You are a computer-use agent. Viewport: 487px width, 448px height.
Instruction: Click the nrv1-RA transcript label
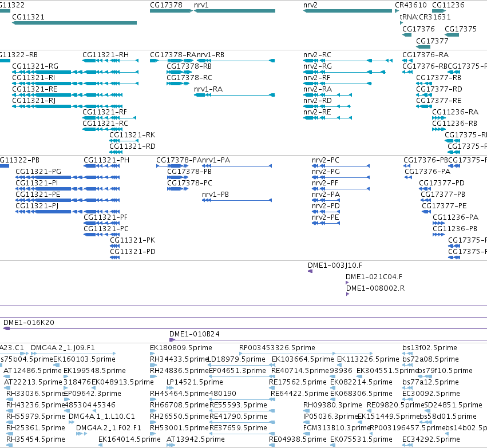coord(208,89)
